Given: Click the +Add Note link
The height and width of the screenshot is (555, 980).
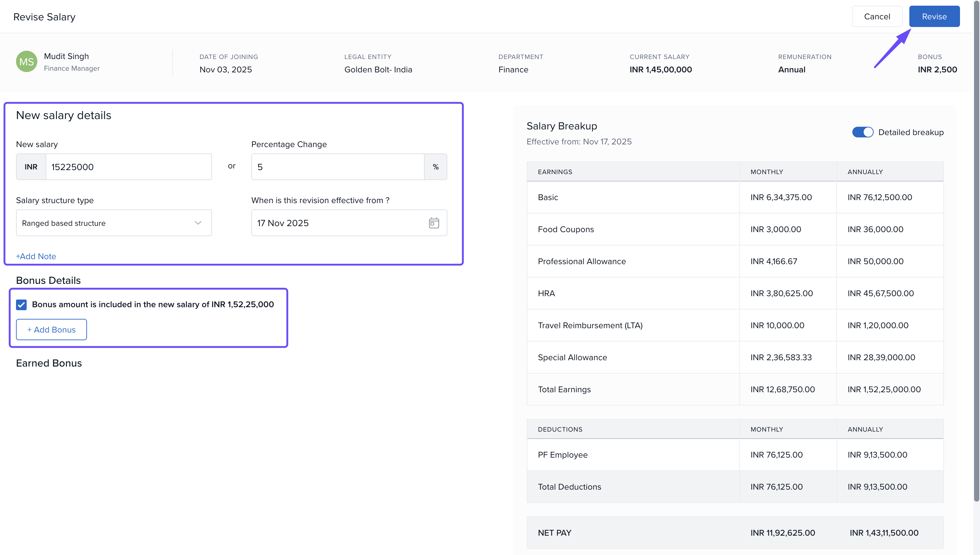Looking at the screenshot, I should click(36, 256).
